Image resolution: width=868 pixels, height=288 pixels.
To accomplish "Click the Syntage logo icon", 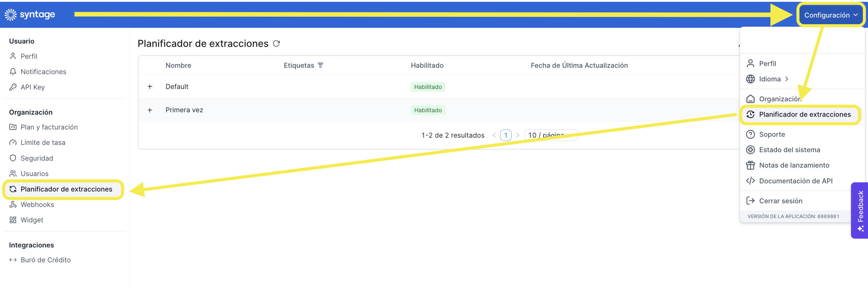I will [11, 15].
